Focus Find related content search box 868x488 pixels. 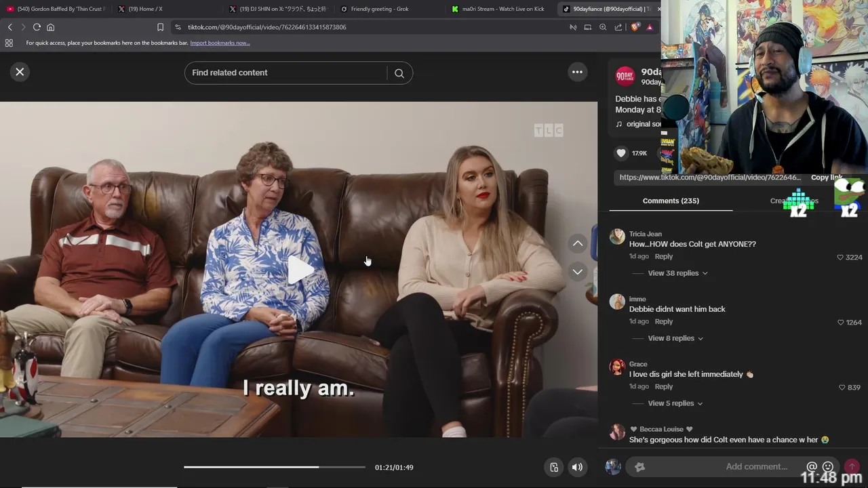pyautogui.click(x=285, y=73)
